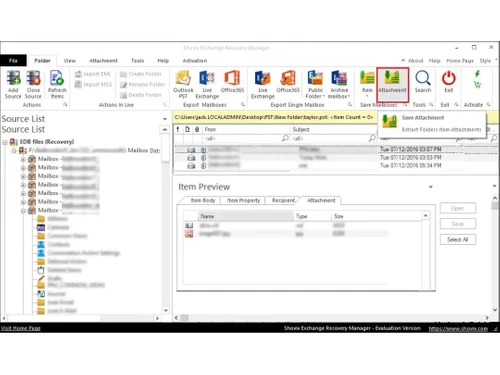Screen dimensions: 500x375
Task: Open Office365 under Export Single Mailbox
Action: click(288, 82)
